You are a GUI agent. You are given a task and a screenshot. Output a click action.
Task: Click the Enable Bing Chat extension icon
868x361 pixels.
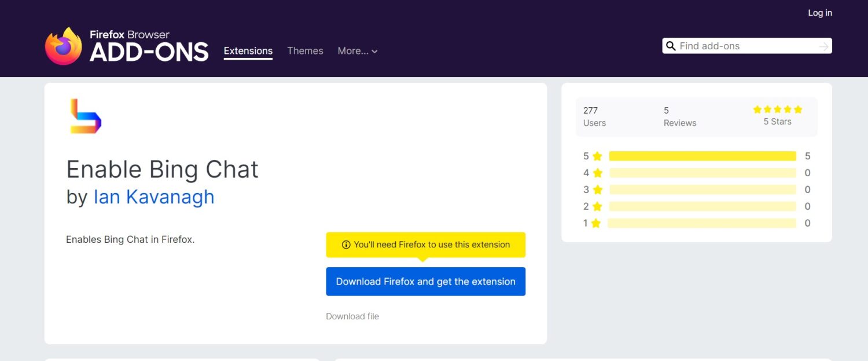coord(86,116)
